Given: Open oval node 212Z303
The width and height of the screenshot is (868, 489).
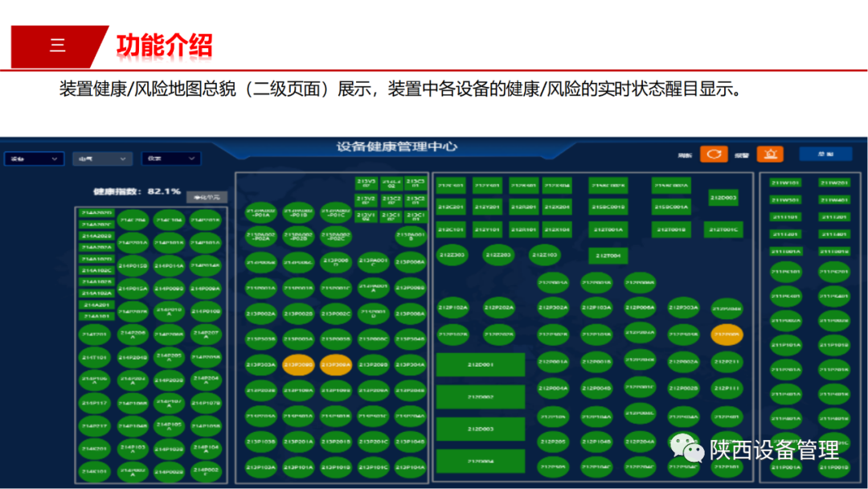Looking at the screenshot, I should click(x=452, y=255).
